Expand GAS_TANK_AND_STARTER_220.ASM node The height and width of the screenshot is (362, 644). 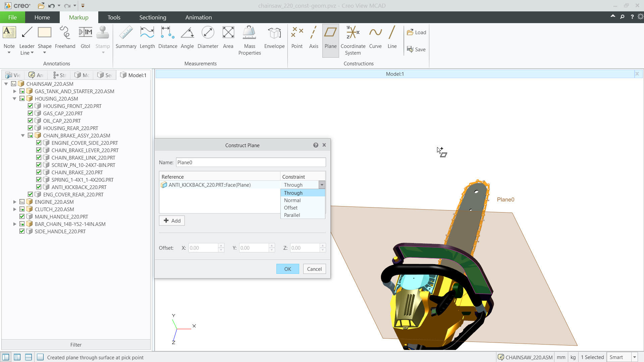click(x=14, y=91)
